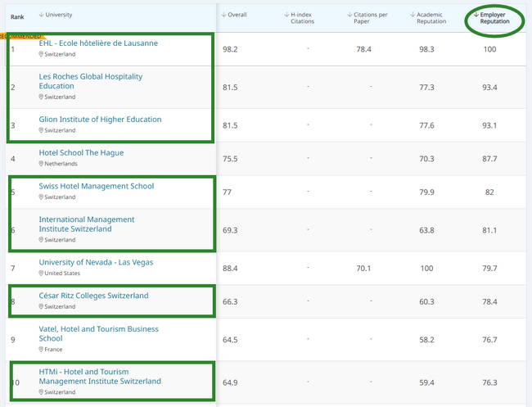The image size is (532, 407).
Task: Select rank number 9 cell
Action: click(13, 340)
